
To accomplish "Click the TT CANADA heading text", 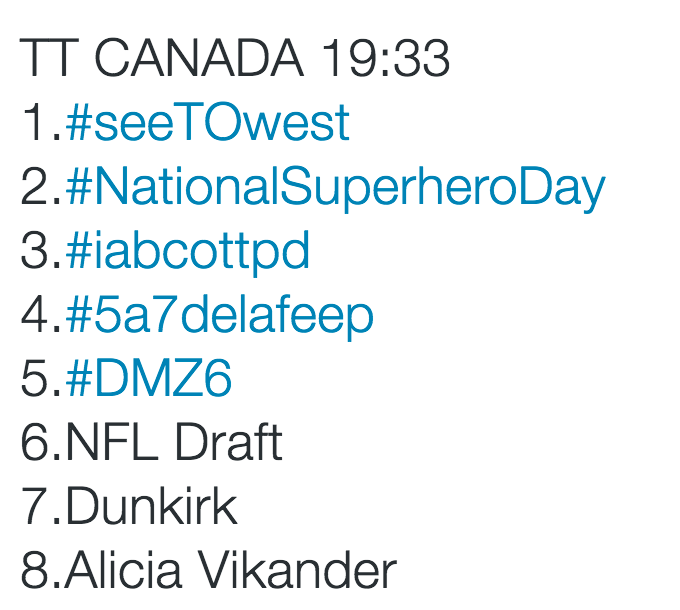I will click(x=161, y=58).
